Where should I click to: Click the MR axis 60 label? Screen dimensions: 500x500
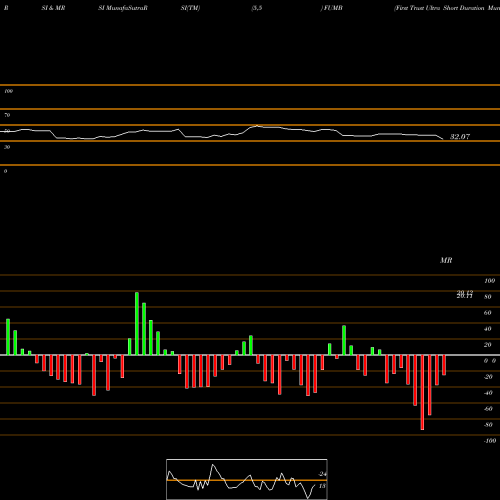pyautogui.click(x=488, y=313)
